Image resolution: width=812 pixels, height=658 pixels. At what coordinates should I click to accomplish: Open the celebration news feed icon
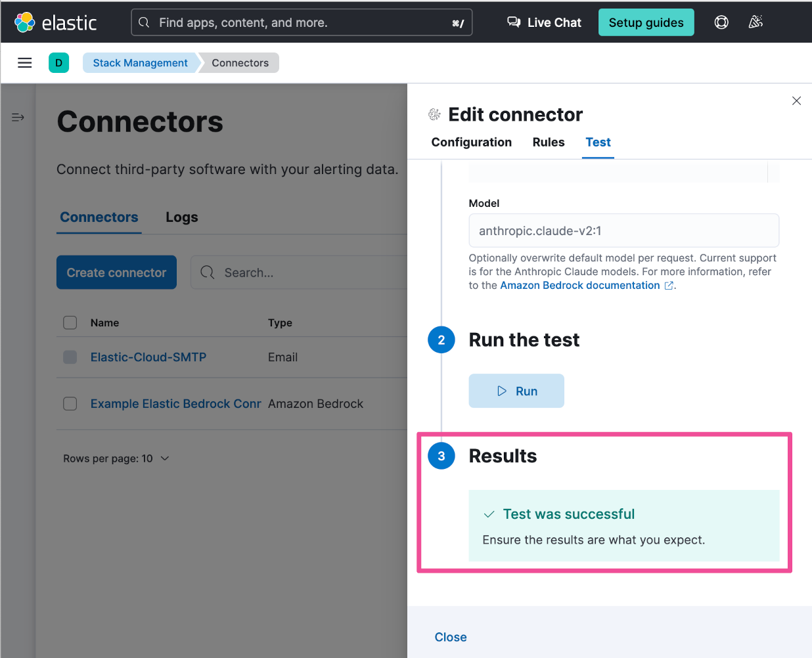coord(756,22)
